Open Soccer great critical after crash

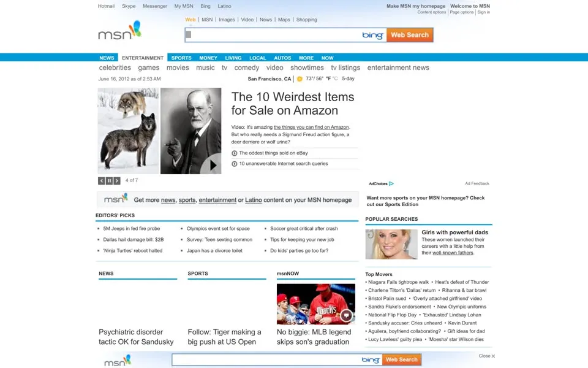[x=304, y=229]
